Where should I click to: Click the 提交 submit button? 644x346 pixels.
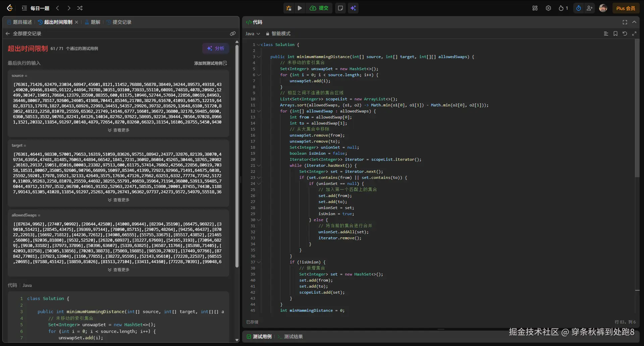pyautogui.click(x=319, y=8)
